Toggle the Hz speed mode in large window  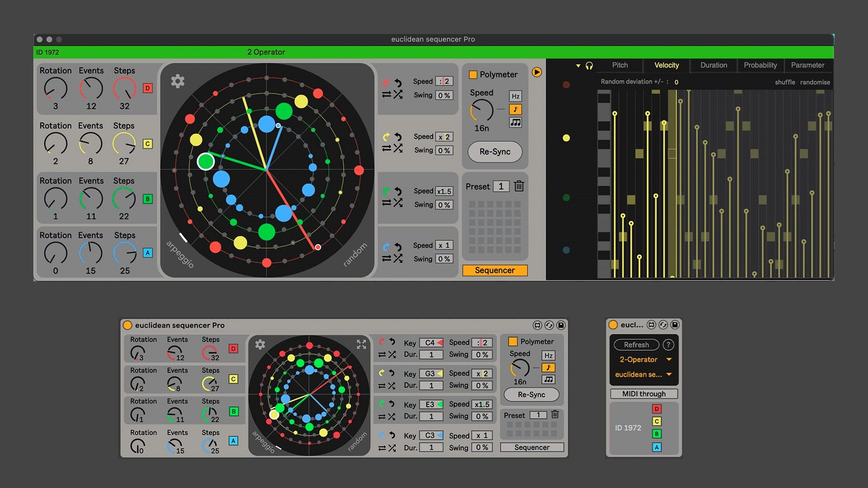click(x=515, y=96)
